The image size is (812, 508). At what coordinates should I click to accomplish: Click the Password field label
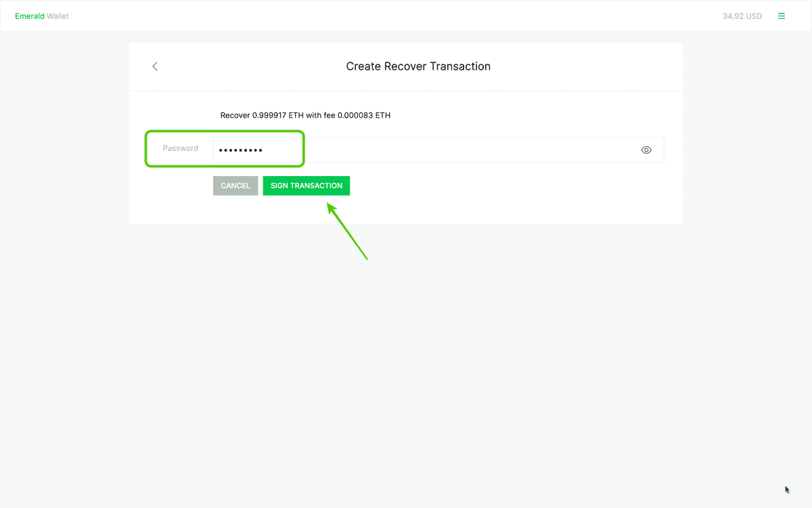coord(180,148)
